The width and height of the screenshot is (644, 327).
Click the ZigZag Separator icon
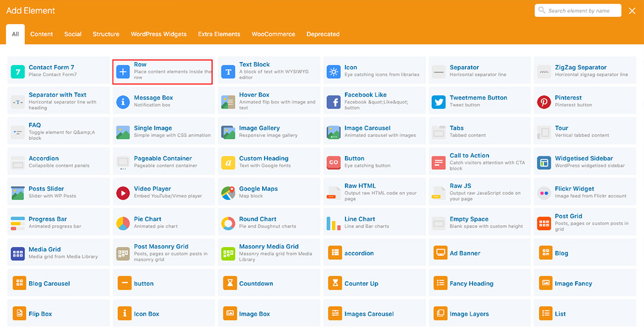tap(544, 71)
